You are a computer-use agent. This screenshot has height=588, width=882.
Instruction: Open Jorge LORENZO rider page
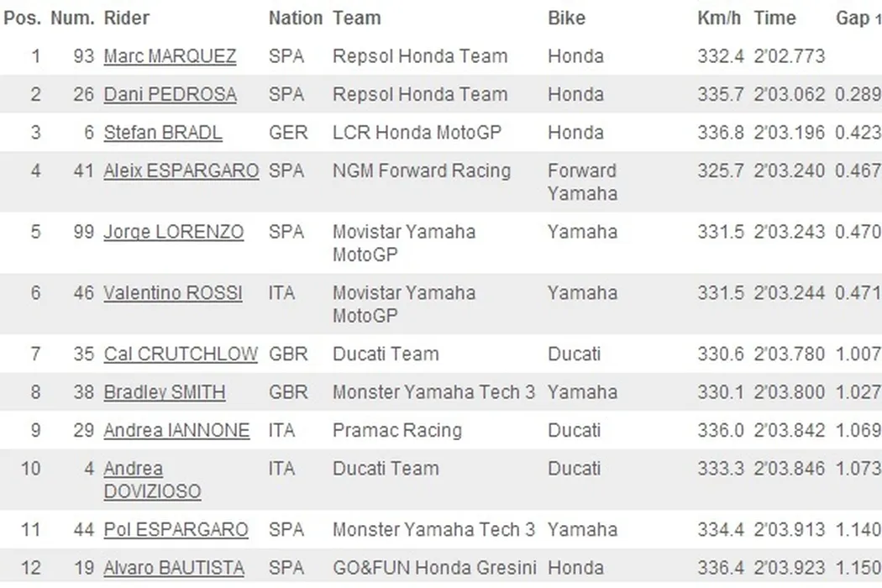(174, 232)
